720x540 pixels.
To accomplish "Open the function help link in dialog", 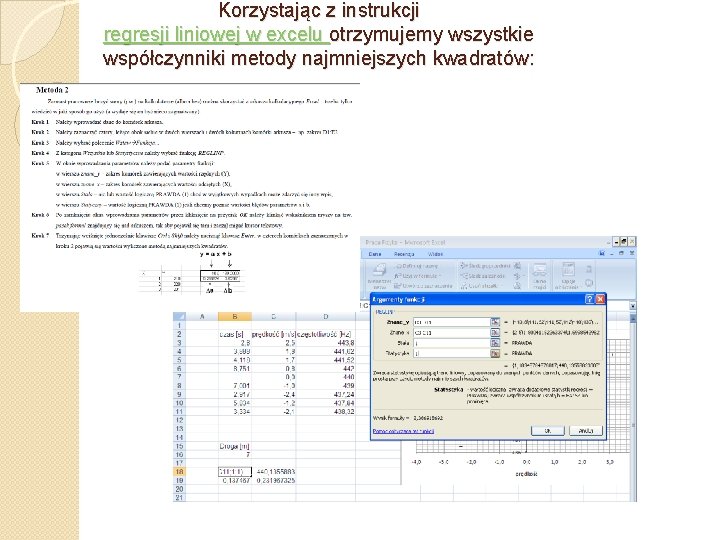I will [x=403, y=431].
